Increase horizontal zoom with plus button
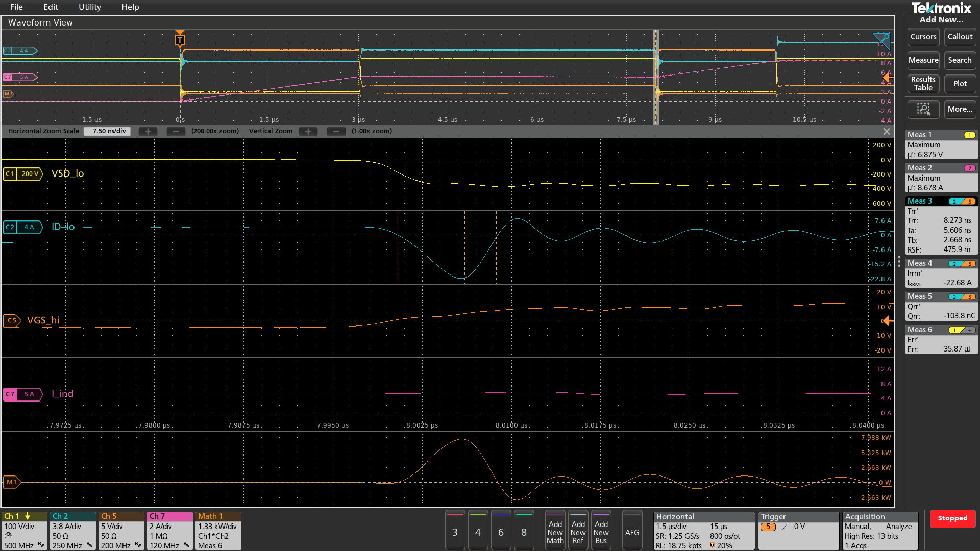The image size is (980, 551). point(148,131)
